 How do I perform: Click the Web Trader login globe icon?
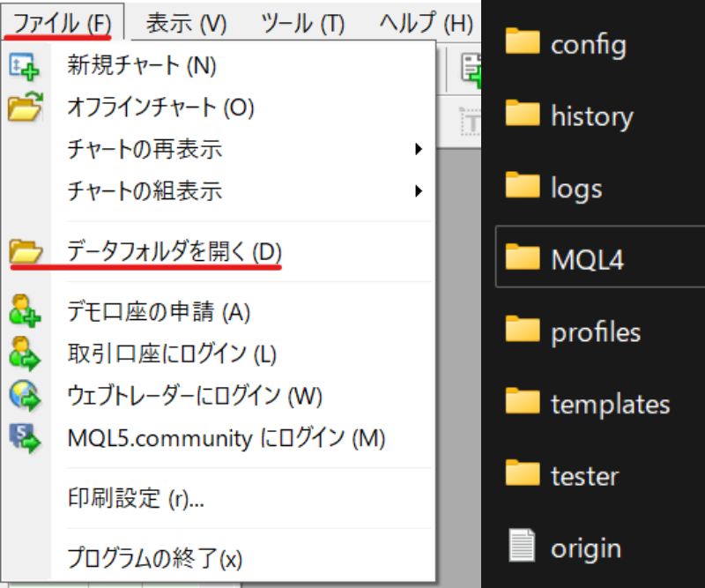coord(24,396)
